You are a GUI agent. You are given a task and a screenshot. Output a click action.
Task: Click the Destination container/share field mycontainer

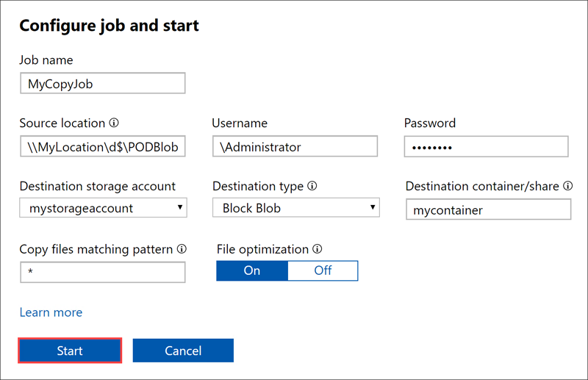tap(488, 210)
